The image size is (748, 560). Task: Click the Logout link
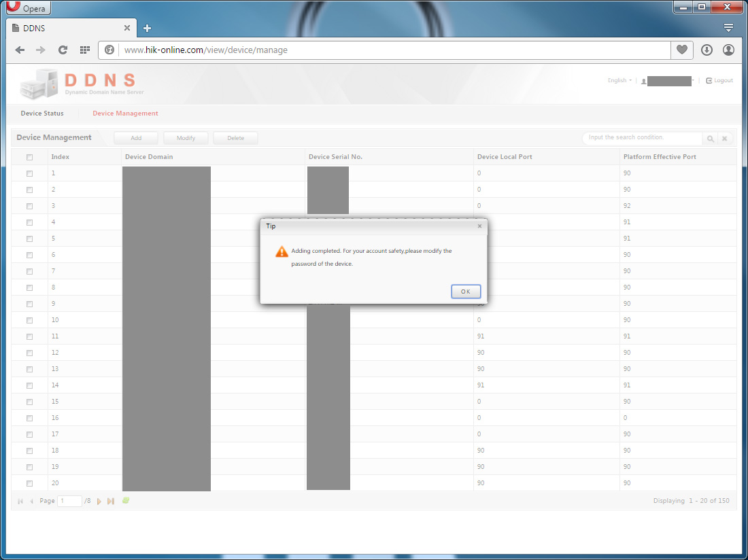point(719,81)
